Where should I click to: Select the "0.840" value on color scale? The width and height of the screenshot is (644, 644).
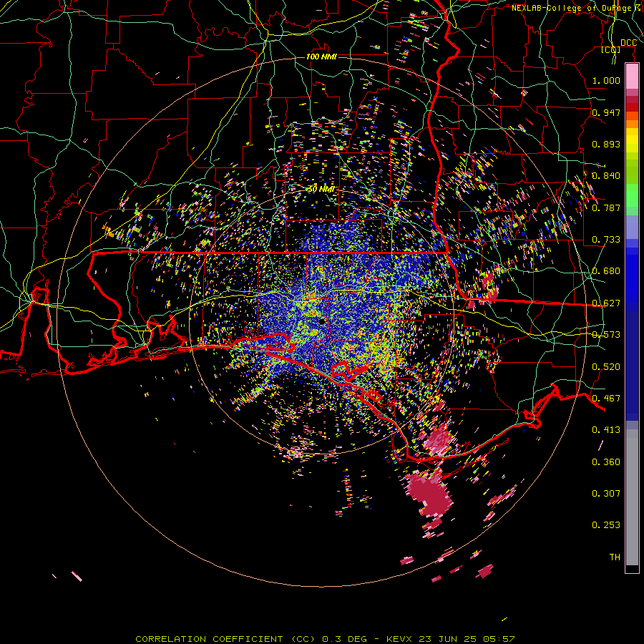click(606, 176)
